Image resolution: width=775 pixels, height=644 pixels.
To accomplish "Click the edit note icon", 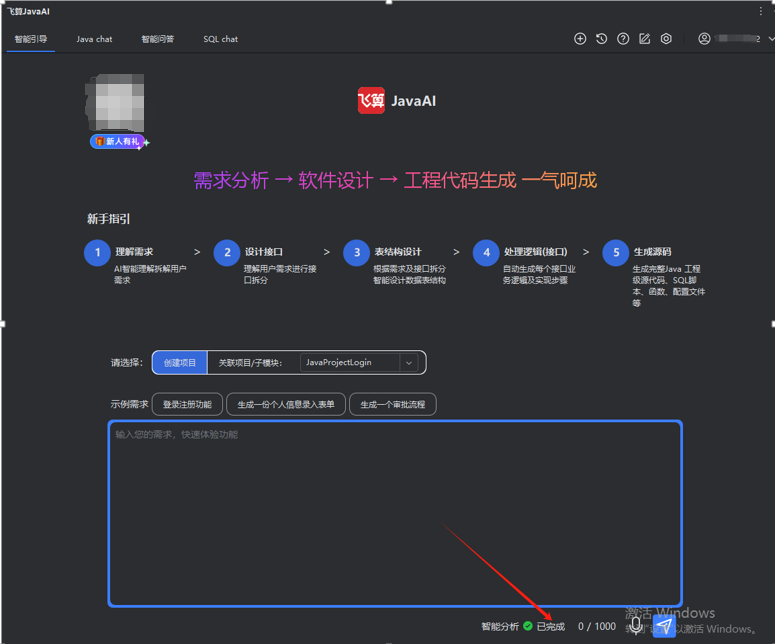I will [x=645, y=39].
